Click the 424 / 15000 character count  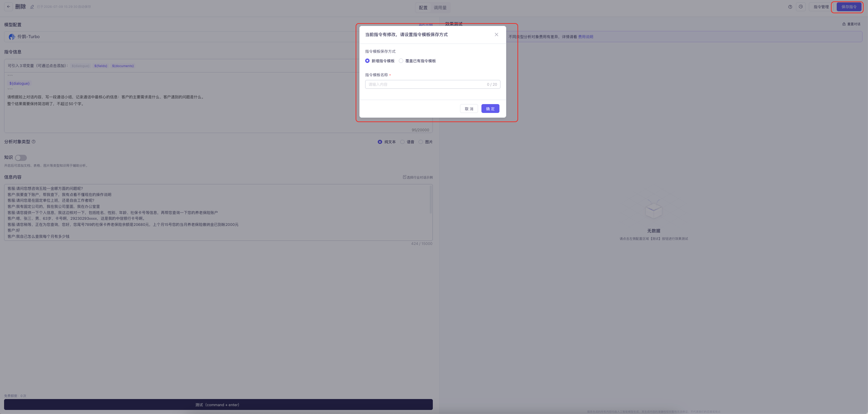pyautogui.click(x=422, y=244)
